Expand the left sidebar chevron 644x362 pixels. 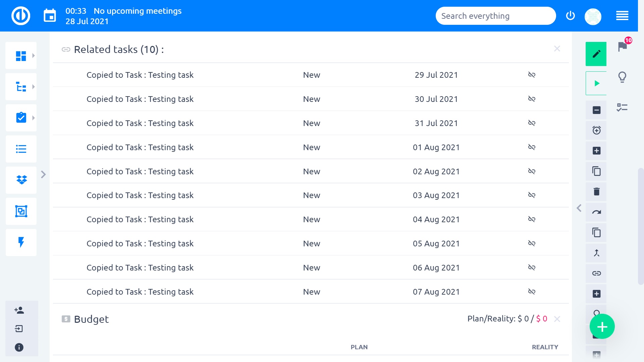pos(43,174)
